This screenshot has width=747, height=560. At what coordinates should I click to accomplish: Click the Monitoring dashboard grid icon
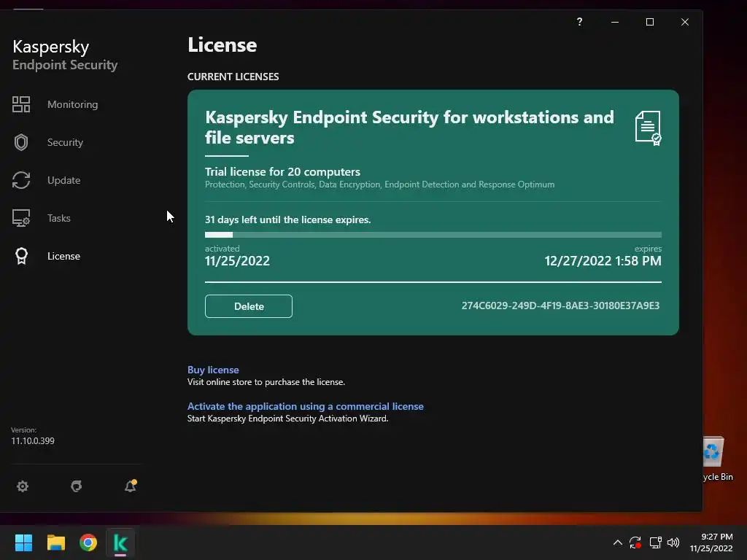[21, 104]
